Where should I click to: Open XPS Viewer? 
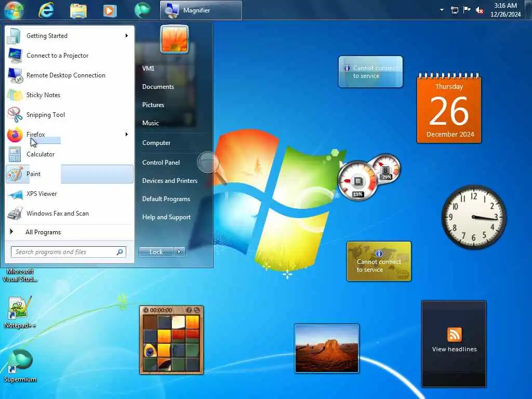click(x=70, y=193)
